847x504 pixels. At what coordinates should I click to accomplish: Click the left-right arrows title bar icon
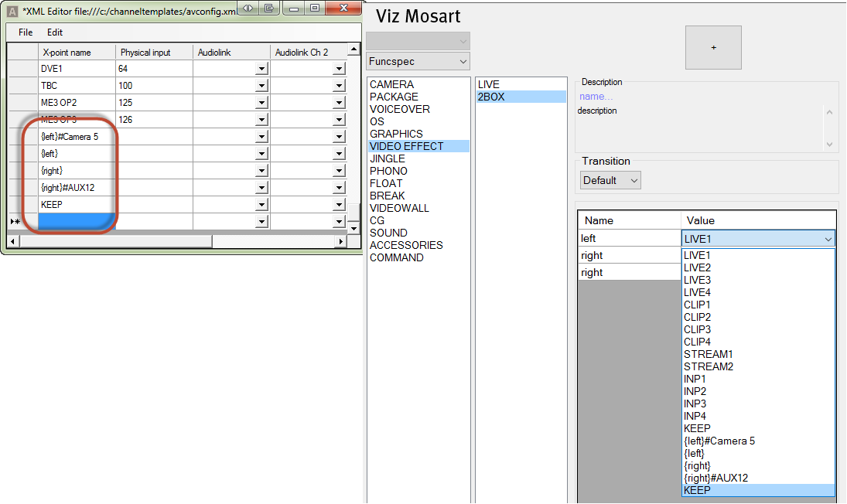(x=248, y=8)
